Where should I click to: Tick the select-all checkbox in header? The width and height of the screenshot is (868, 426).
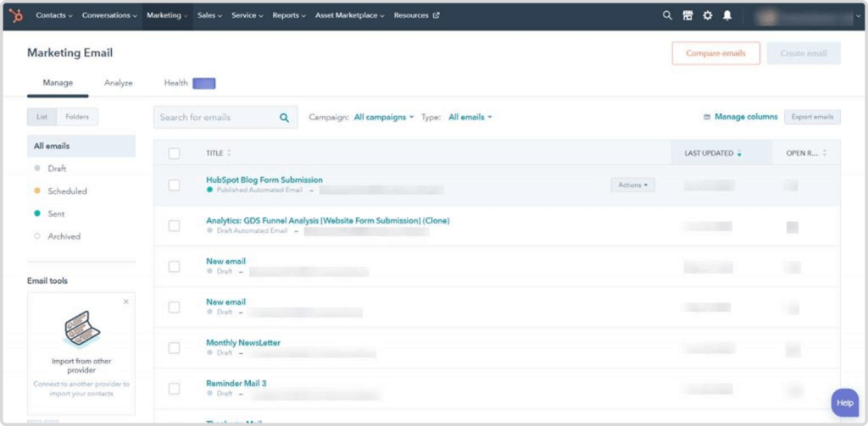(174, 153)
